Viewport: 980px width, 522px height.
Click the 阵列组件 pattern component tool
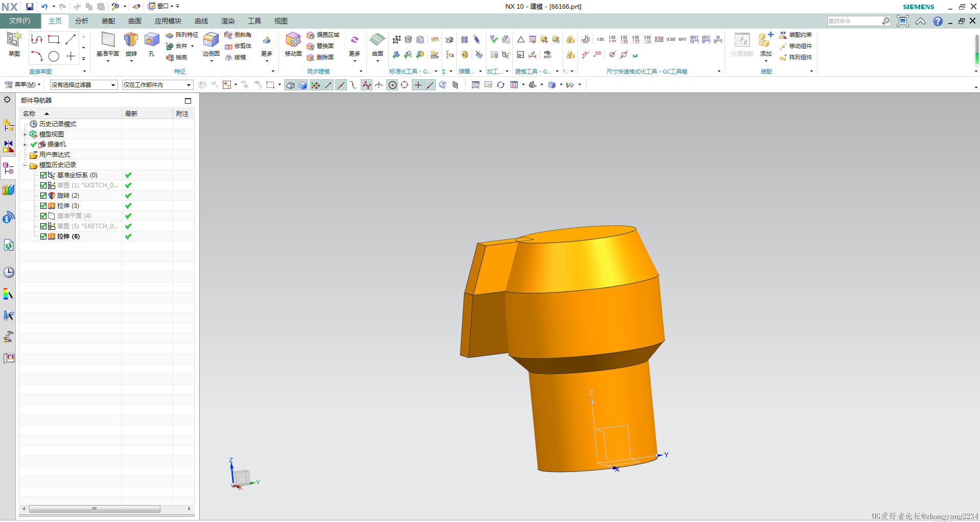tap(796, 57)
